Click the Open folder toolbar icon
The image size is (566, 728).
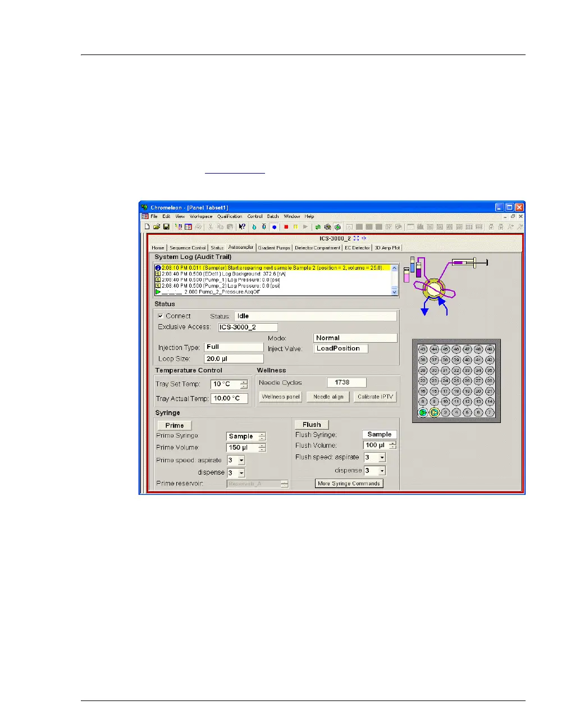(157, 227)
